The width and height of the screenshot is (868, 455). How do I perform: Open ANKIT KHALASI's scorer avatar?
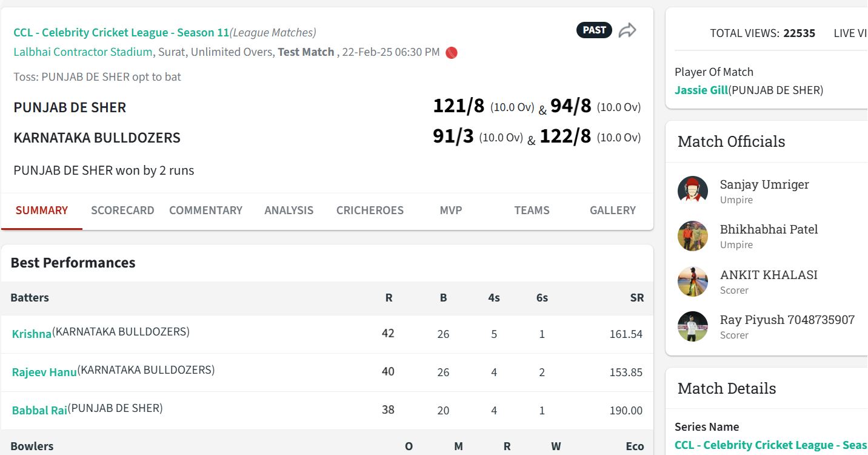(693, 281)
